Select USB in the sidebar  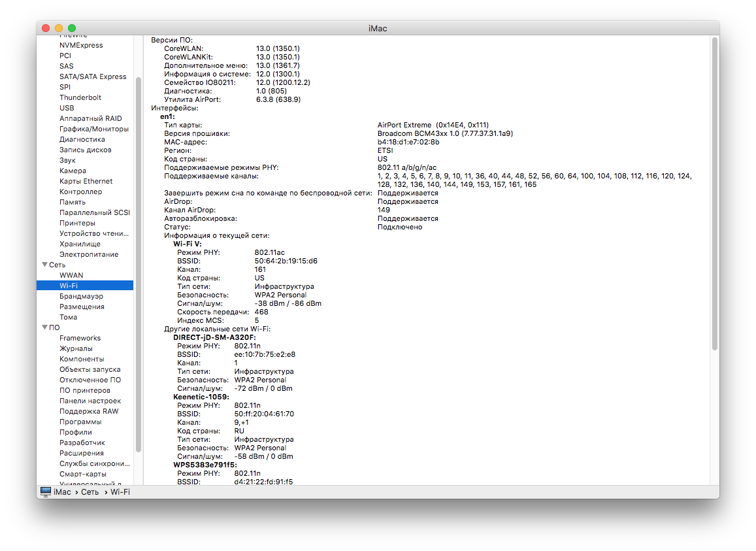point(67,108)
